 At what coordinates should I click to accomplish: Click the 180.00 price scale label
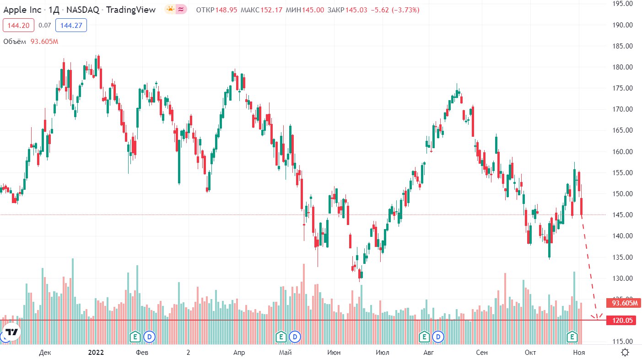pos(622,67)
